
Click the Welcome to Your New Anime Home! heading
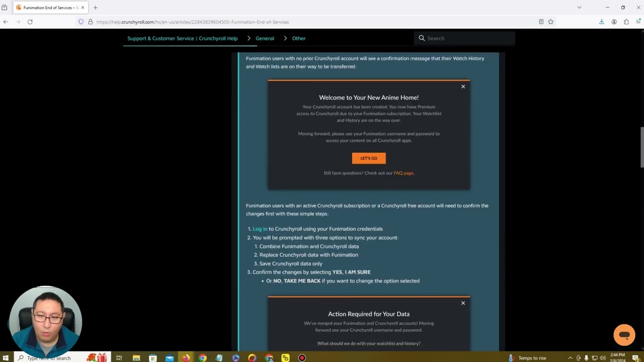369,98
